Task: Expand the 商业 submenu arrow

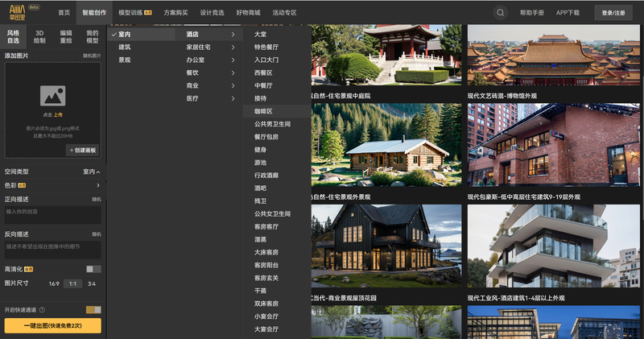Action: tap(233, 85)
